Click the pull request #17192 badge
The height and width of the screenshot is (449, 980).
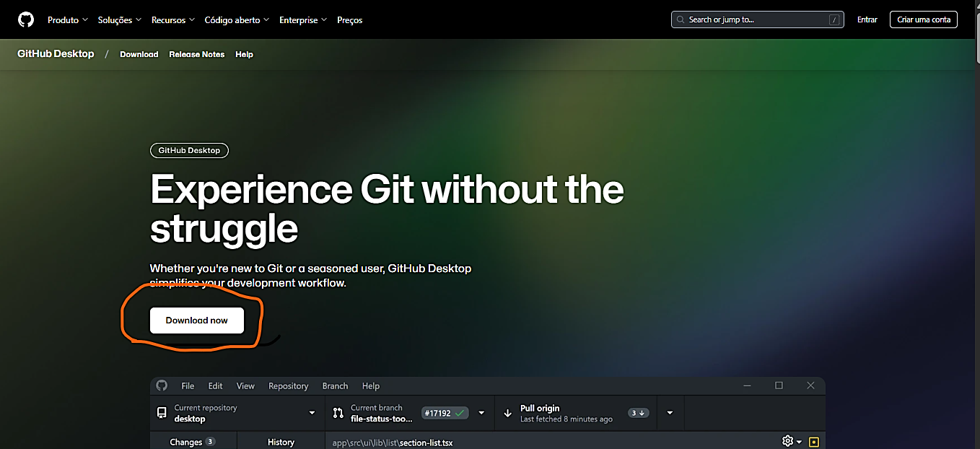click(x=445, y=413)
